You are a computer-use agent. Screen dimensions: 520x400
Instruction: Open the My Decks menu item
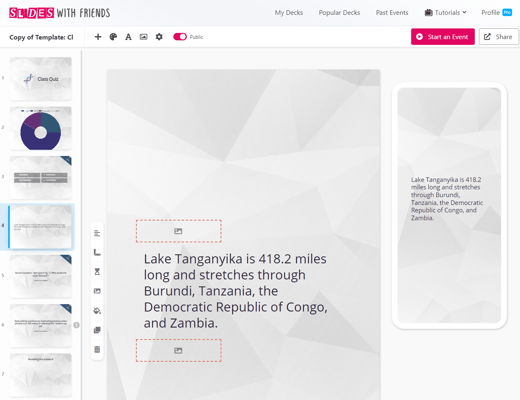(289, 13)
